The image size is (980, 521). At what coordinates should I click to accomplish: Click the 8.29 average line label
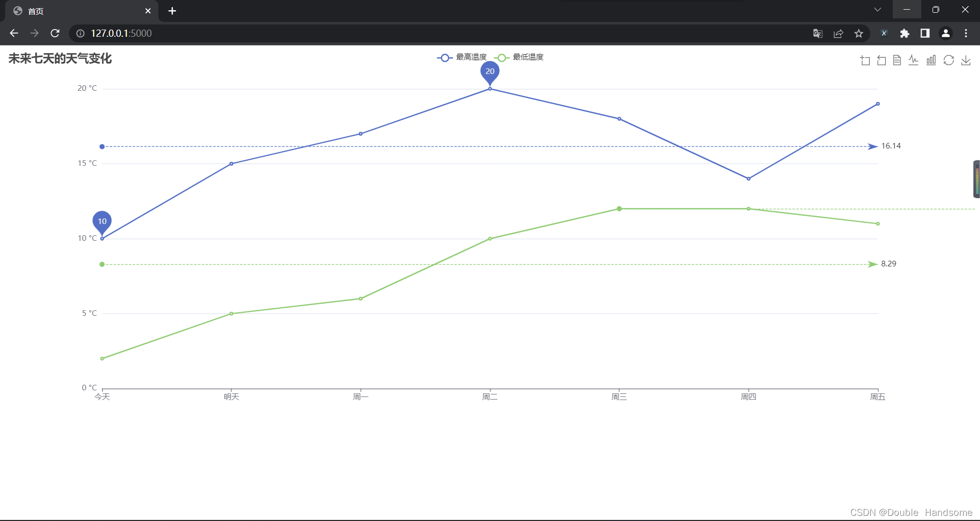pyautogui.click(x=889, y=264)
